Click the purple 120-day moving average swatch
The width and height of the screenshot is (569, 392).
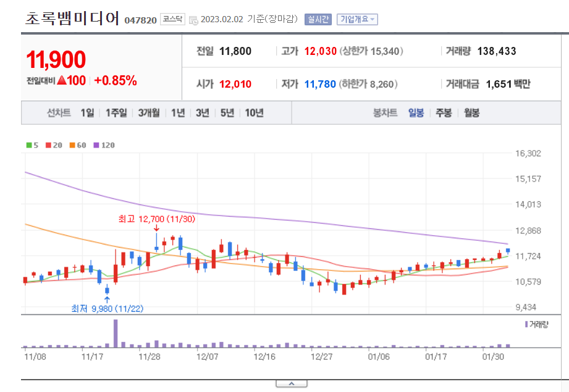tap(96, 146)
